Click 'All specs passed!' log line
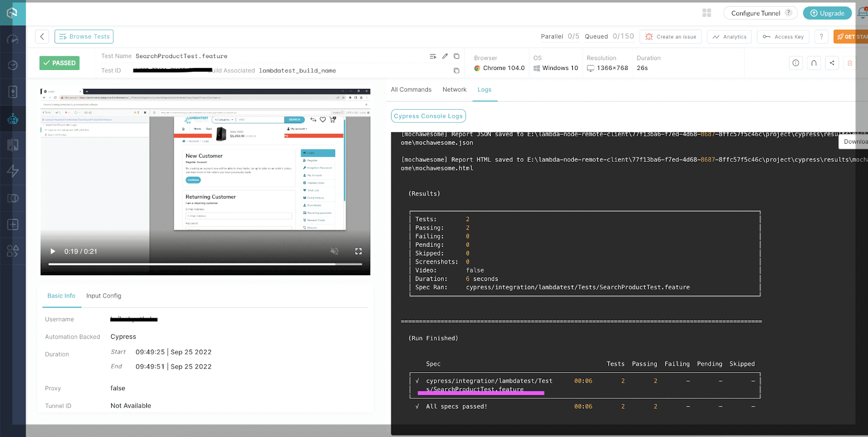This screenshot has height=437, width=868. [456, 406]
